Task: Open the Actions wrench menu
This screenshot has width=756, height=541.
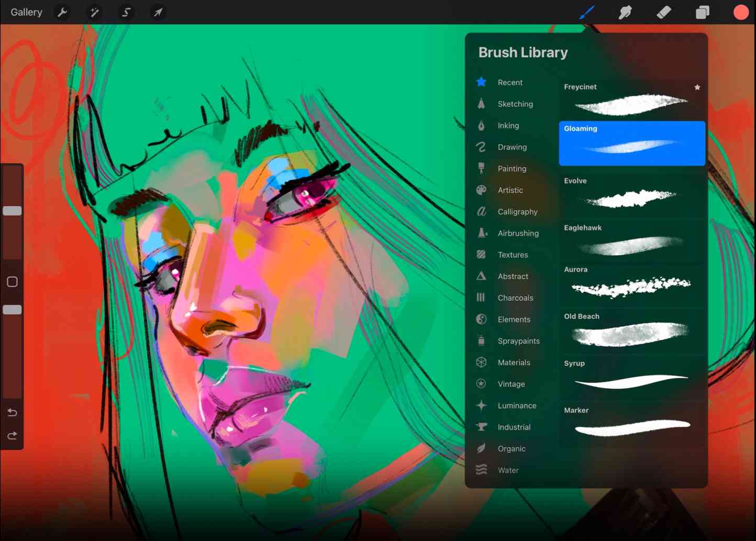Action: 62,12
